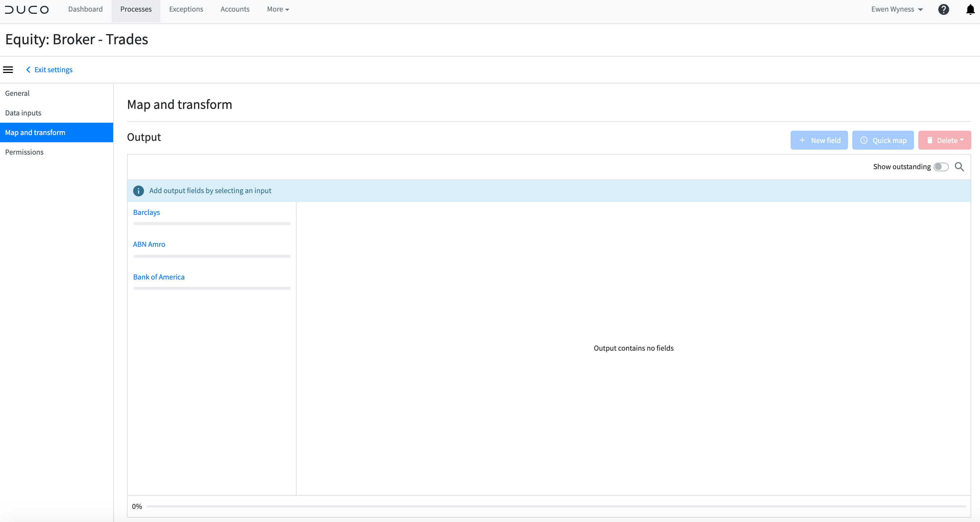This screenshot has width=980, height=522.
Task: Click the clock icon on Quick map
Action: pos(863,140)
